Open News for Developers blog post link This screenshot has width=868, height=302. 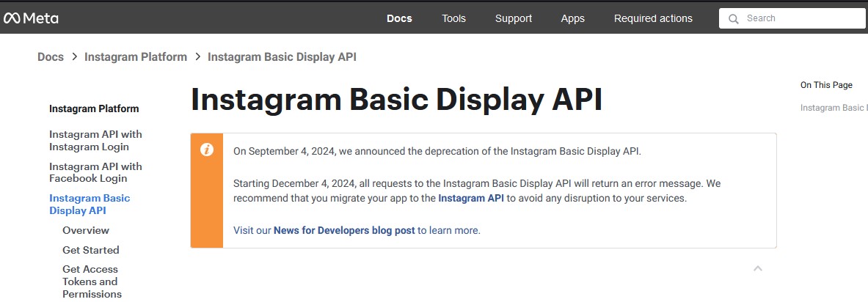pyautogui.click(x=344, y=230)
